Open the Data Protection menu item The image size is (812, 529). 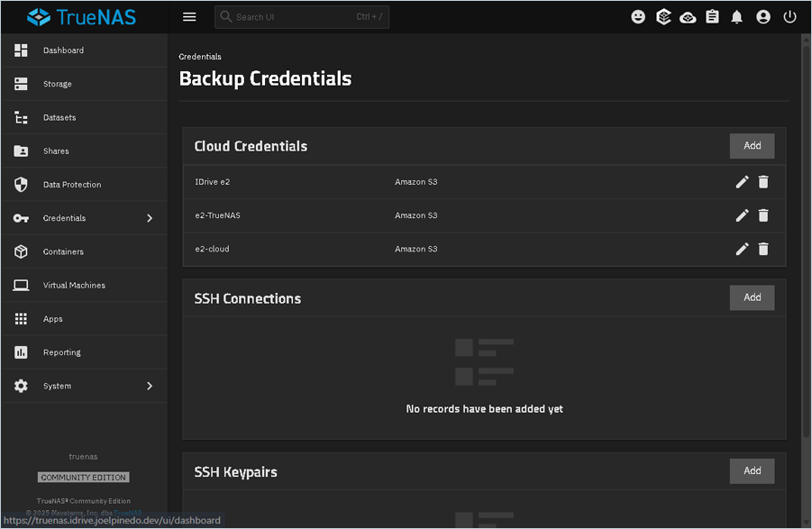[72, 185]
